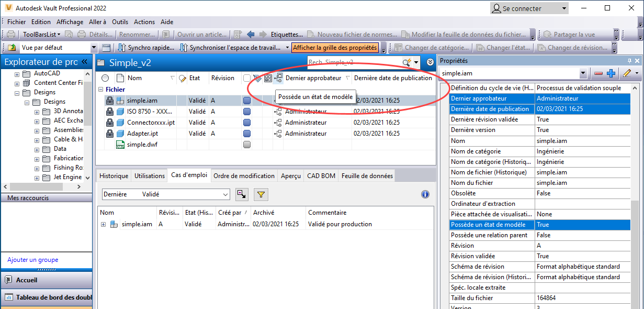644x309 pixels.
Task: Expand the simple.iam row in Cas d'emploi
Action: tap(103, 224)
